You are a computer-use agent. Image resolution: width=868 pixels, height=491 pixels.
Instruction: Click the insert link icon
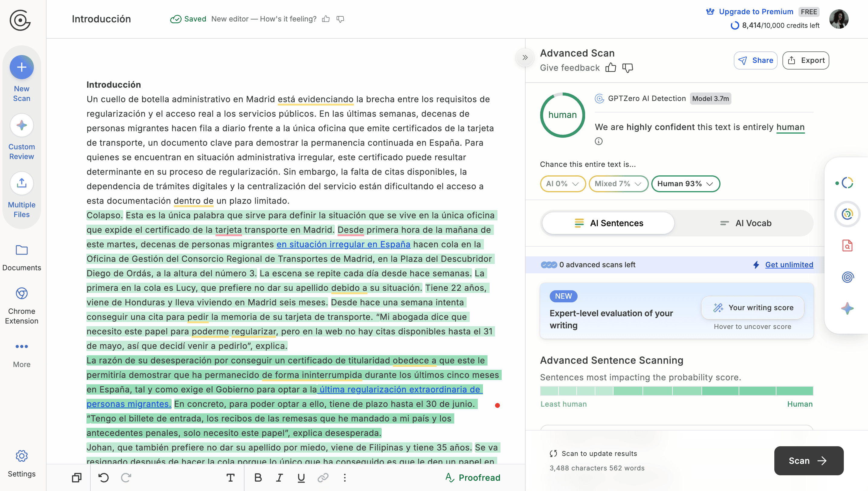tap(322, 477)
